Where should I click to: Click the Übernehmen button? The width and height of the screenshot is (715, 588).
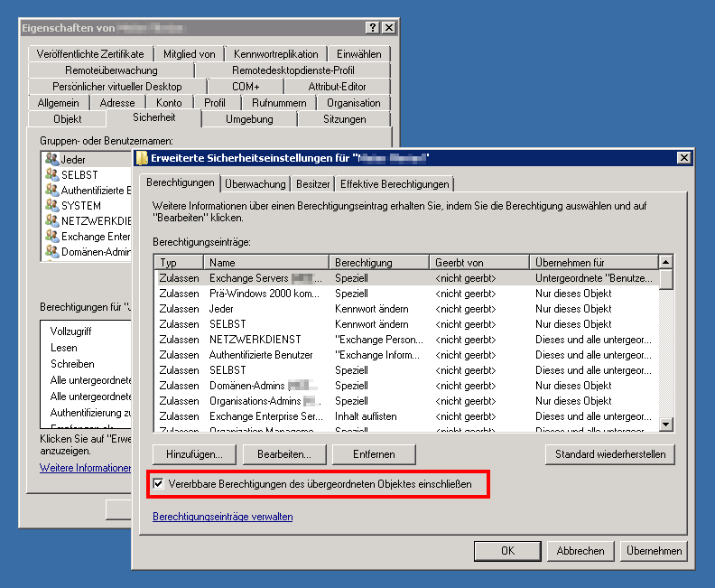click(x=654, y=551)
